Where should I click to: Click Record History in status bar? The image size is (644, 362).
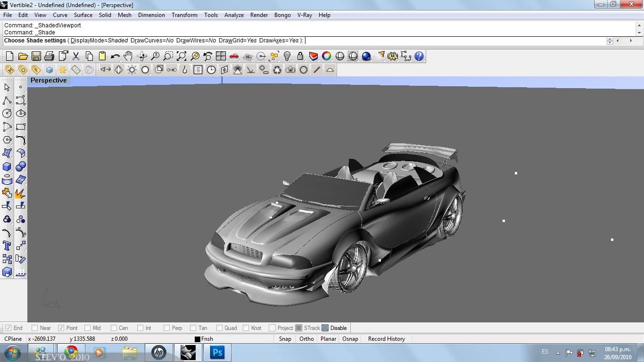tap(386, 339)
